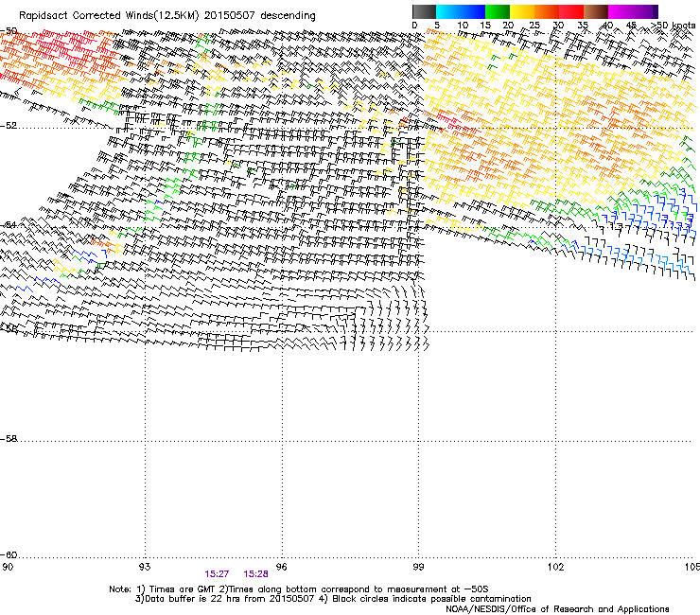Click the latitude label -52
This screenshot has height=615, width=700.
coord(9,126)
